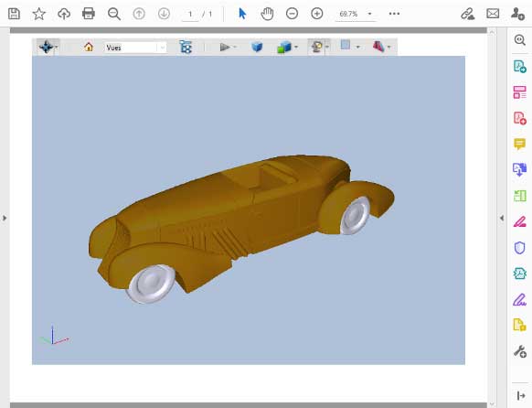Open Create PDF tool
Image resolution: width=532 pixels, height=408 pixels.
519,118
